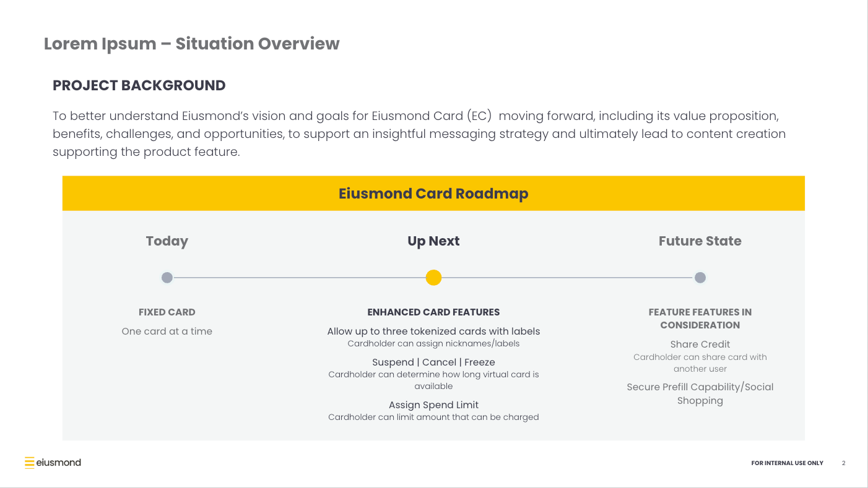Screen dimensions: 868x488
Task: Select the Assign Spend Limit item
Action: (x=433, y=405)
